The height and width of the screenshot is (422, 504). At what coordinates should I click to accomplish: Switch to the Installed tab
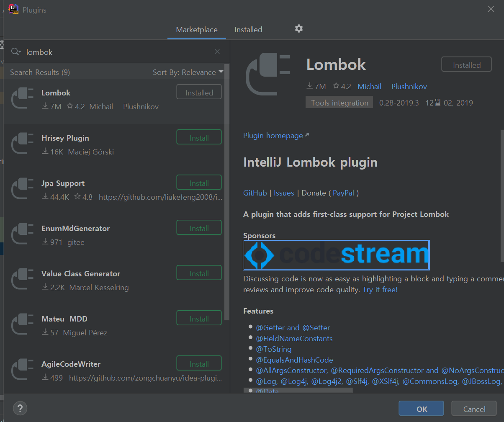[x=248, y=30]
